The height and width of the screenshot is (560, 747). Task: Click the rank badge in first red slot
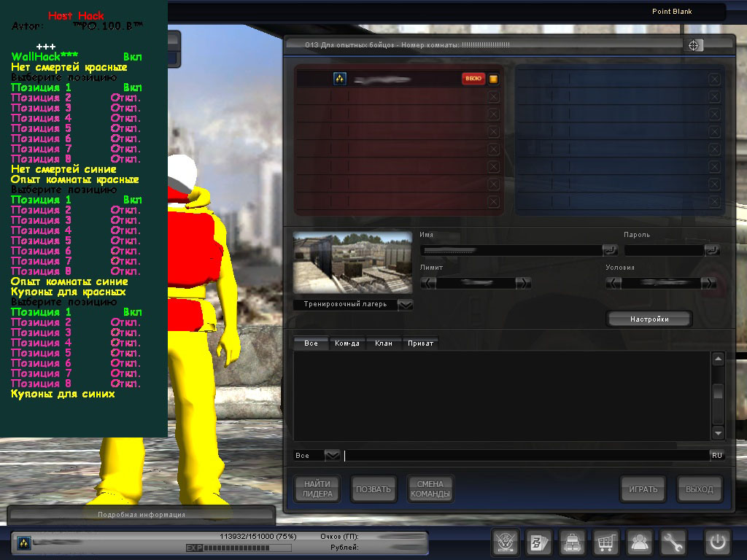(340, 79)
